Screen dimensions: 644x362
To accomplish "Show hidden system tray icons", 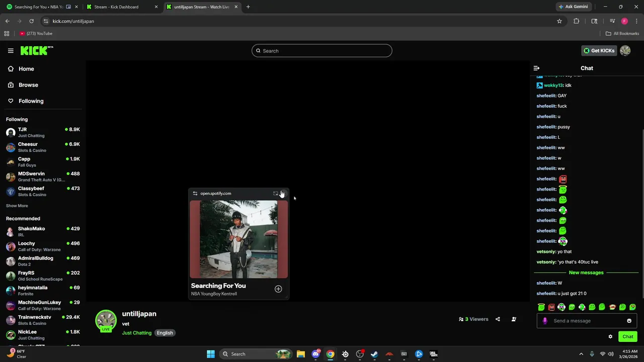I will pyautogui.click(x=581, y=354).
